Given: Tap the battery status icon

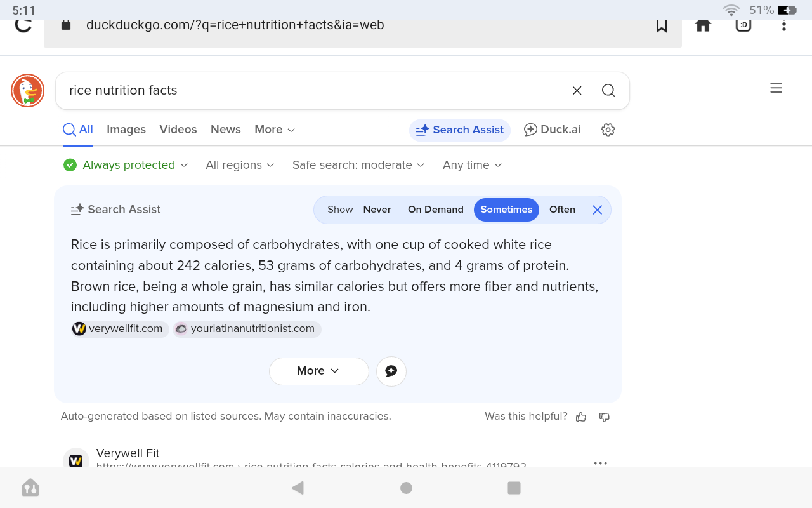Looking at the screenshot, I should coord(787,10).
